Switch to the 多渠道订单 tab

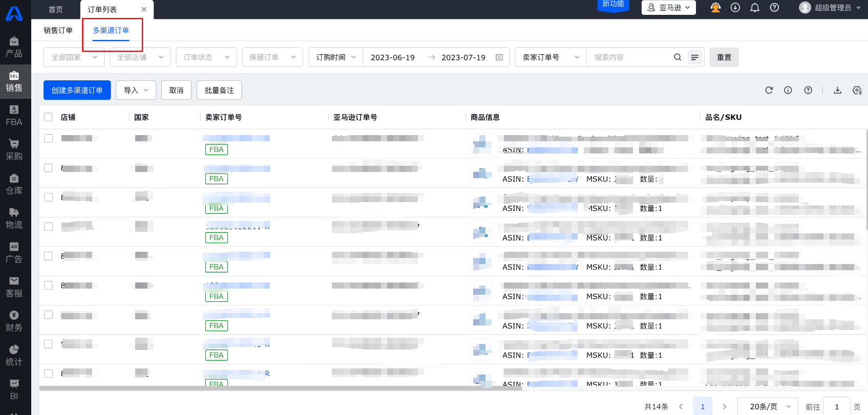111,30
